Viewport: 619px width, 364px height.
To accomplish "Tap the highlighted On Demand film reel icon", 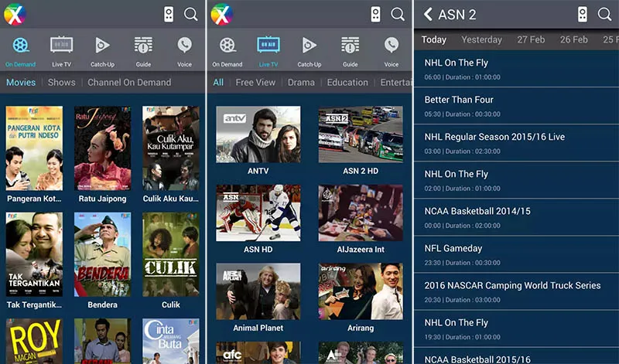I will pyautogui.click(x=21, y=46).
